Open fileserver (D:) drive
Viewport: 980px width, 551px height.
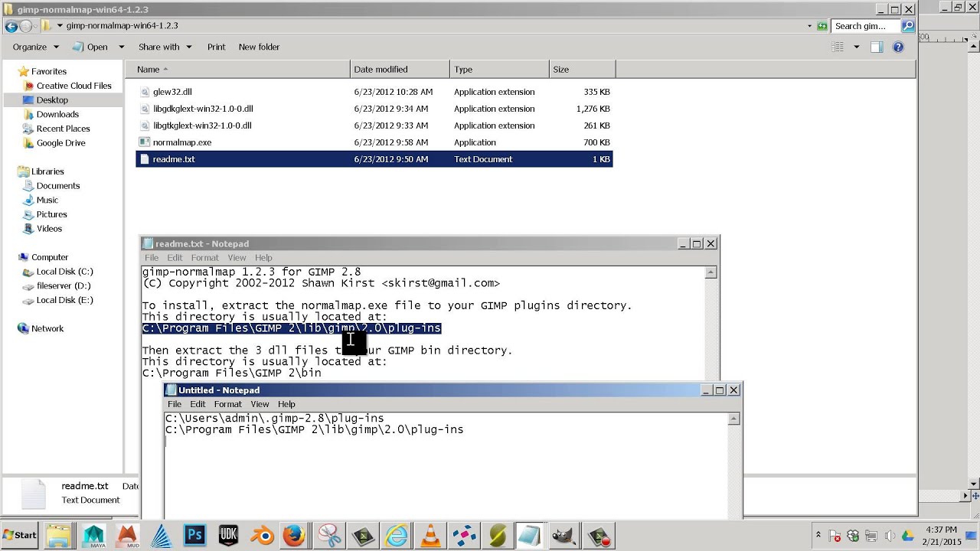tap(63, 286)
